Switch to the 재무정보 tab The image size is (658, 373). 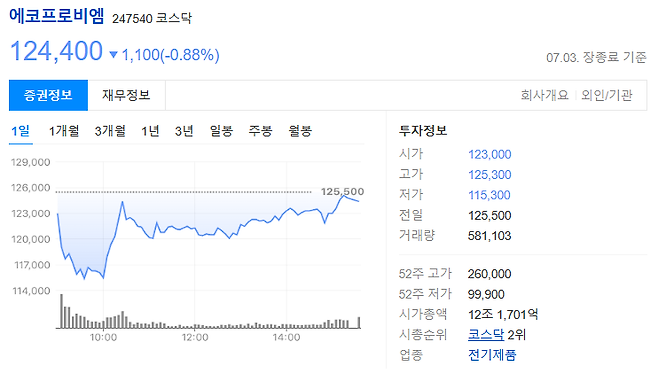point(126,95)
